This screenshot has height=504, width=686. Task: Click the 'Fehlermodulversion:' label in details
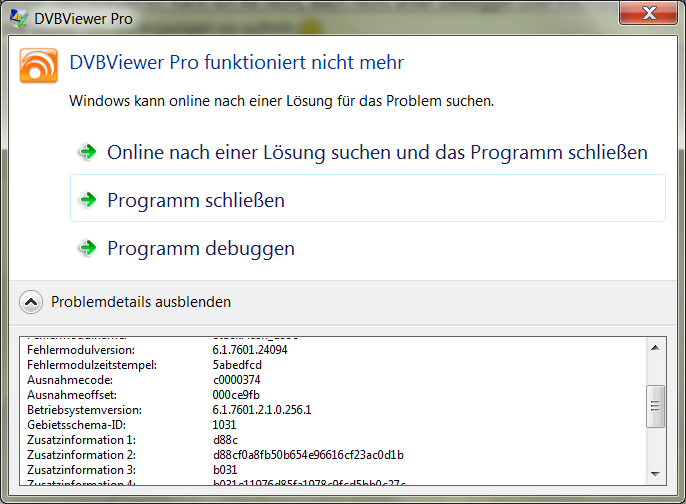pyautogui.click(x=81, y=350)
